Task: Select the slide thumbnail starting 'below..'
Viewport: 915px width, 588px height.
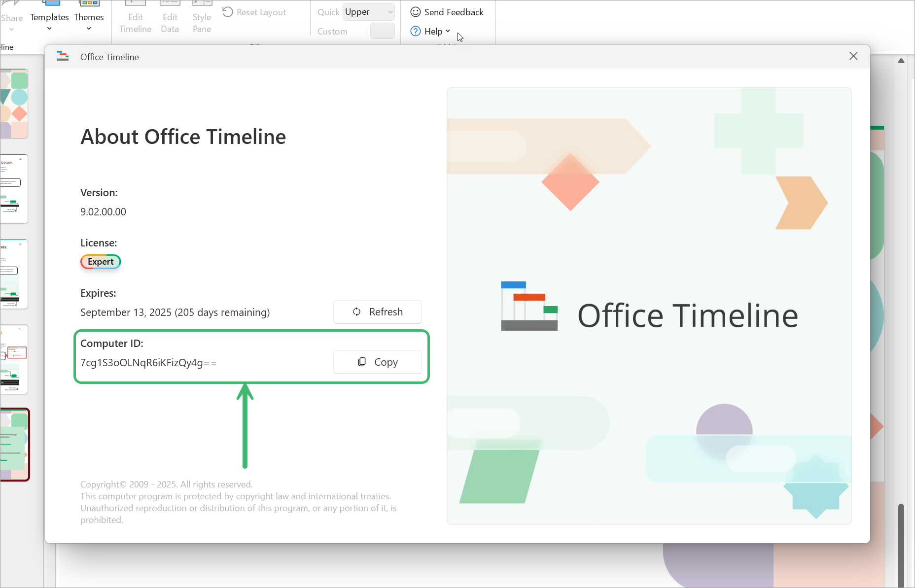Action: (14, 189)
